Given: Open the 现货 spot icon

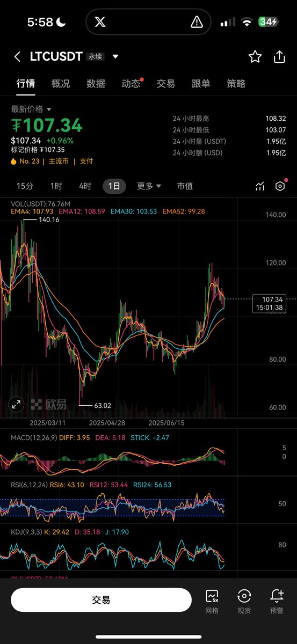Looking at the screenshot, I should tap(244, 601).
